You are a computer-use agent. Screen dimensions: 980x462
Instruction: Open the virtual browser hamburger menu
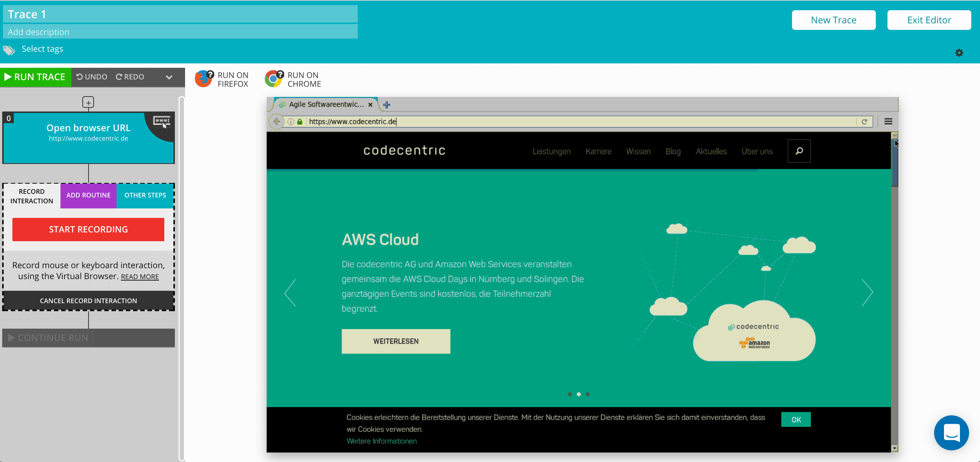[x=888, y=121]
